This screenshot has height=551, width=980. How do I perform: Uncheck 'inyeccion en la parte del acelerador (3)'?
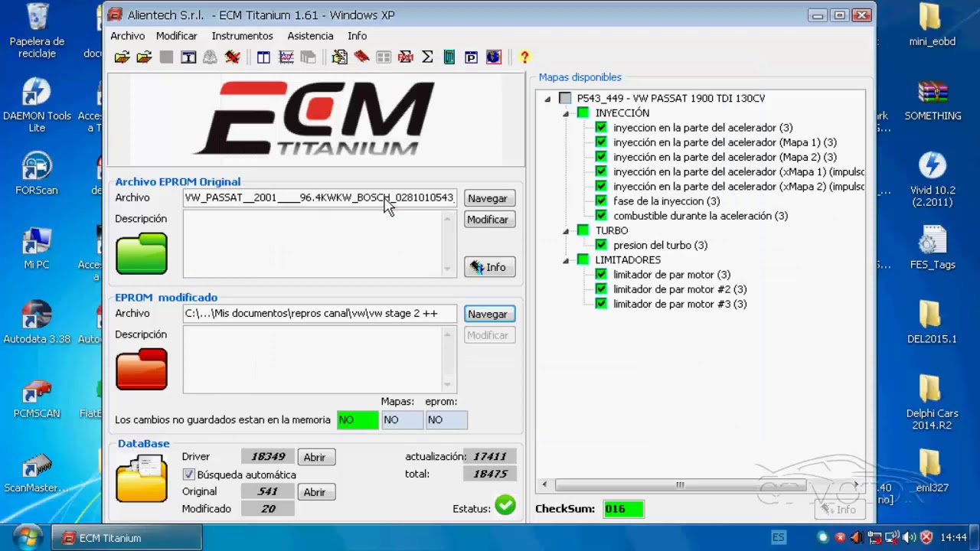[x=601, y=128]
